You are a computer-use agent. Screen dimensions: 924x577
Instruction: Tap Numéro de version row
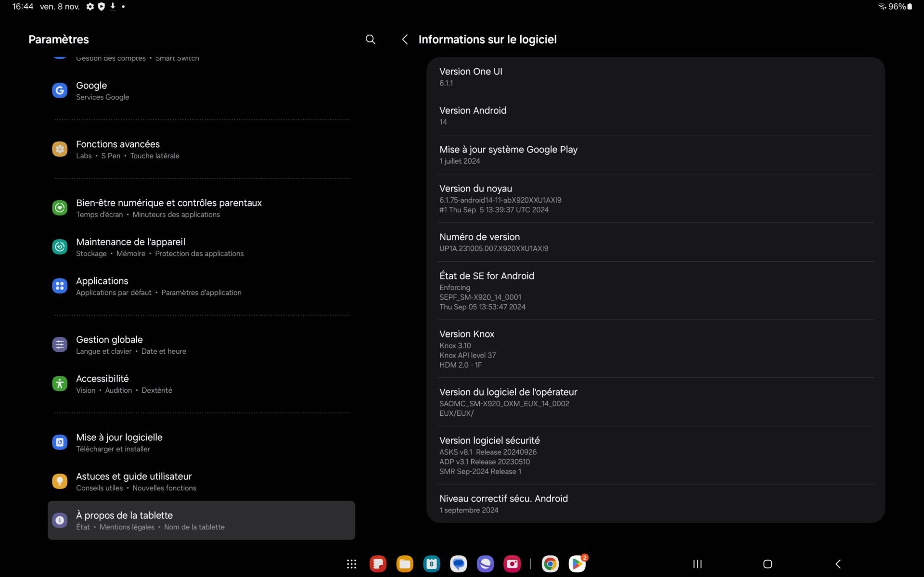(x=655, y=242)
